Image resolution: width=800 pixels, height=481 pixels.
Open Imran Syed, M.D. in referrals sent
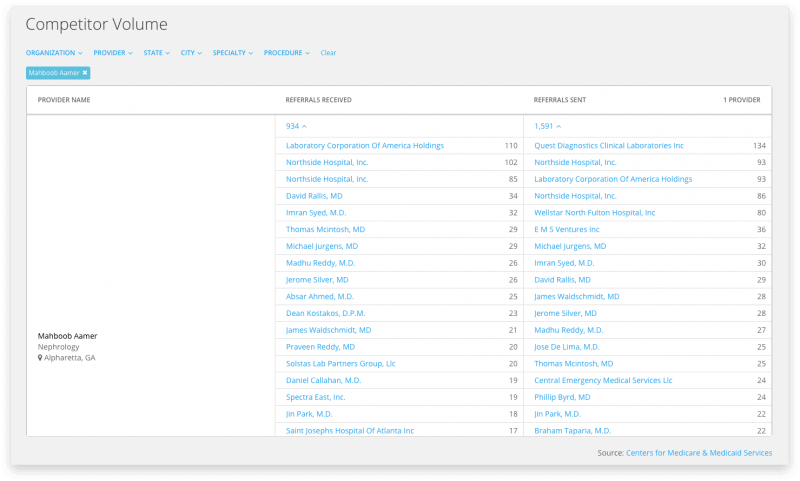(x=564, y=263)
